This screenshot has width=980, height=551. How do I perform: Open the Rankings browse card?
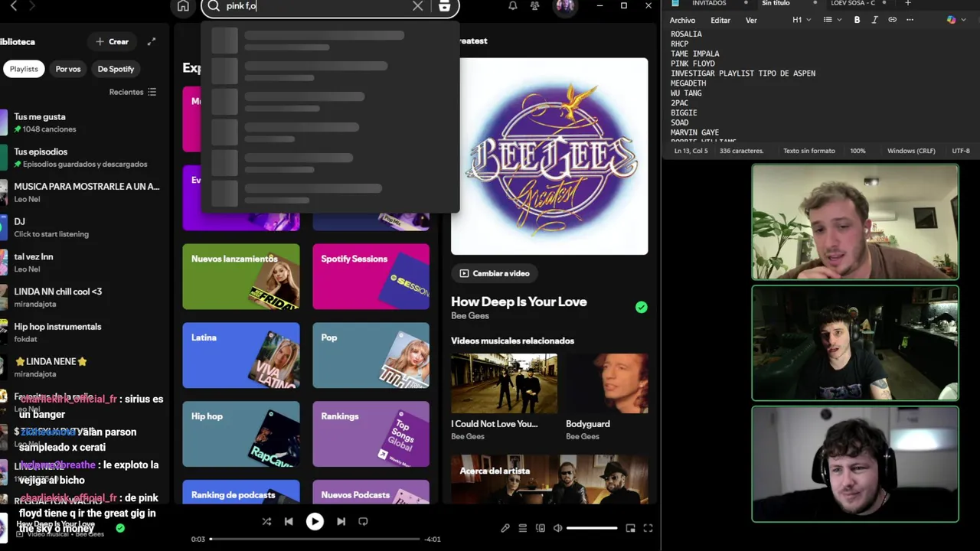point(371,434)
